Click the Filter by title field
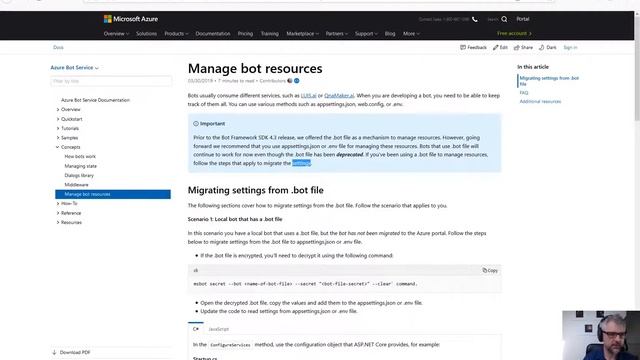The image size is (640, 360). pyautogui.click(x=111, y=81)
